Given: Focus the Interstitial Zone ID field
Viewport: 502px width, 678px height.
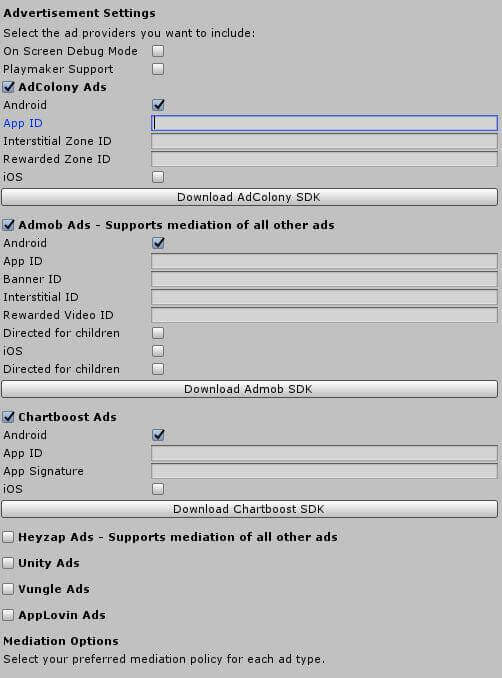Looking at the screenshot, I should coord(324,141).
